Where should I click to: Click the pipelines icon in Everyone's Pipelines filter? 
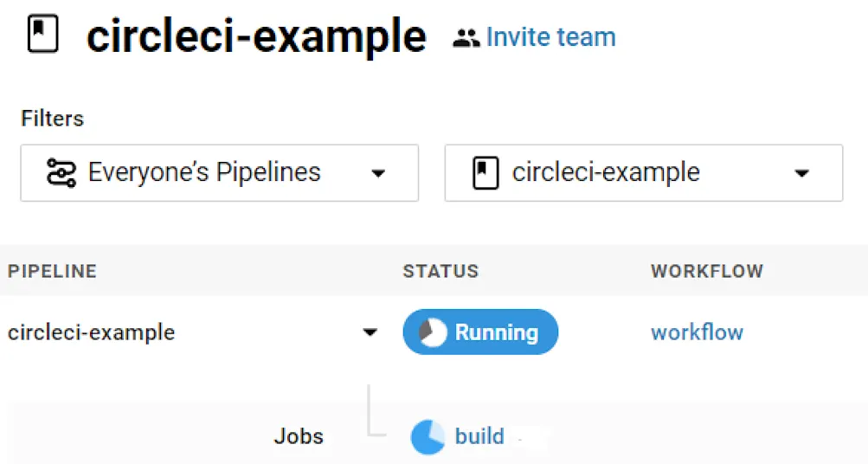(61, 172)
